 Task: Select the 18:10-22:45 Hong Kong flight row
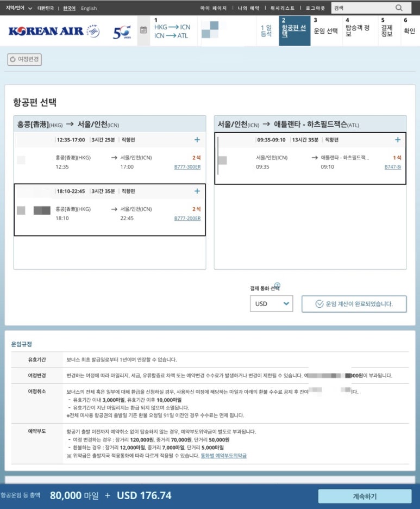110,210
